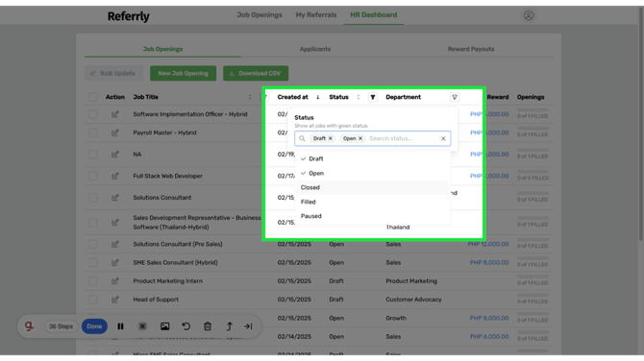Click the Download CSV button

point(256,73)
